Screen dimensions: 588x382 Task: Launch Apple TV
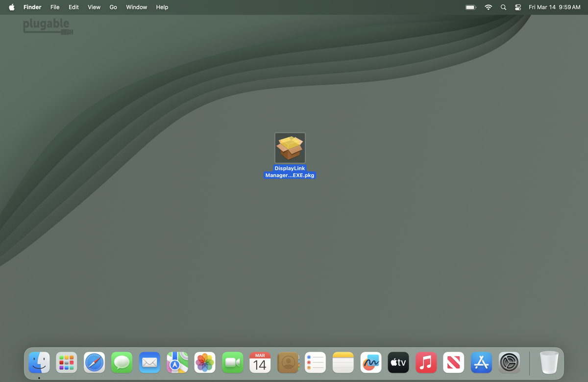click(398, 362)
